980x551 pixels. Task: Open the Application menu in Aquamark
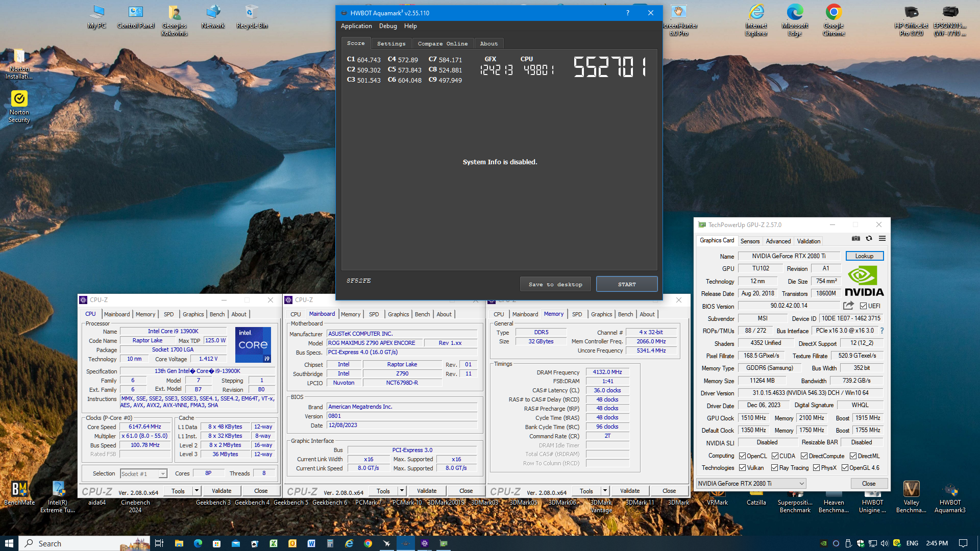(356, 26)
